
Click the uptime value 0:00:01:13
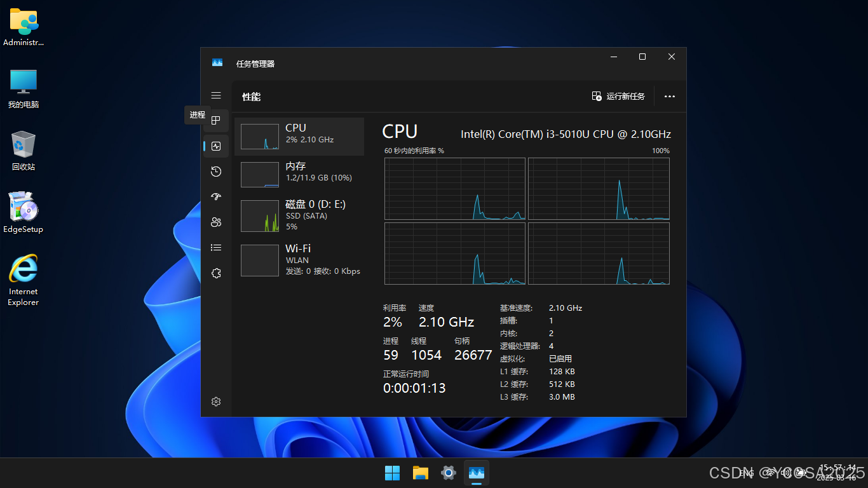coord(414,388)
